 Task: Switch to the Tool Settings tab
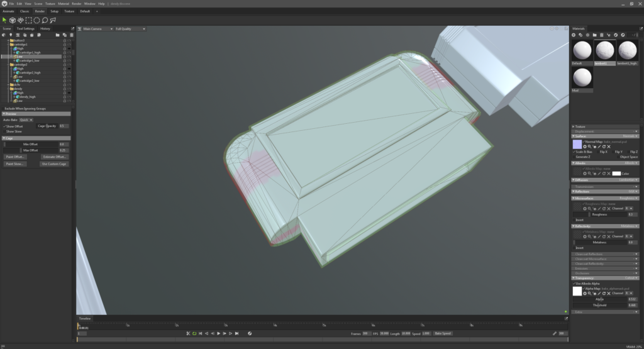tap(26, 28)
